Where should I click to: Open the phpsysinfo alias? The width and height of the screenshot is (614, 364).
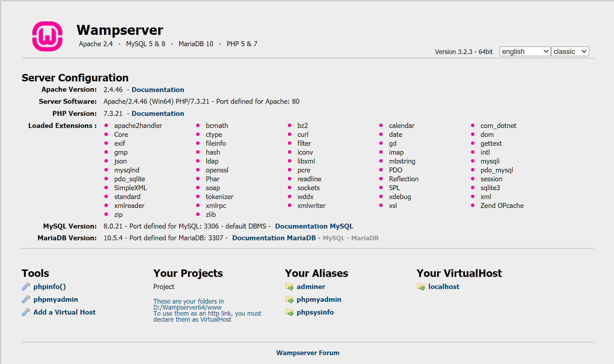tap(315, 312)
